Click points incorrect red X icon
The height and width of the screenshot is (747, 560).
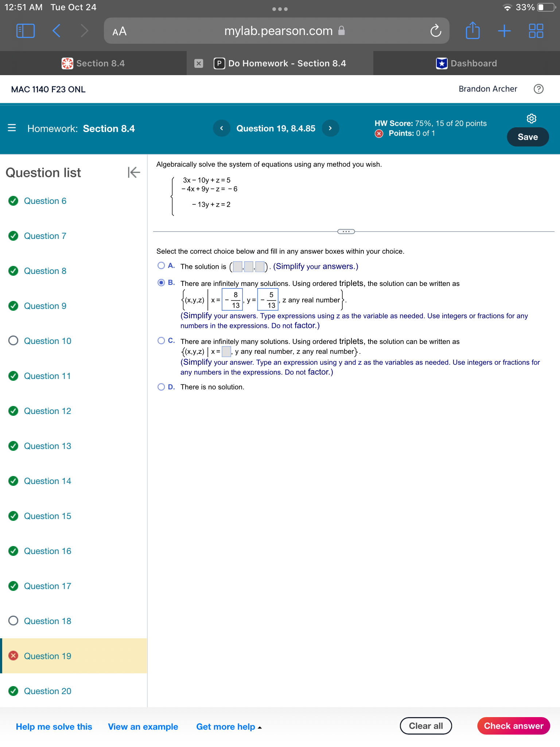(x=379, y=133)
